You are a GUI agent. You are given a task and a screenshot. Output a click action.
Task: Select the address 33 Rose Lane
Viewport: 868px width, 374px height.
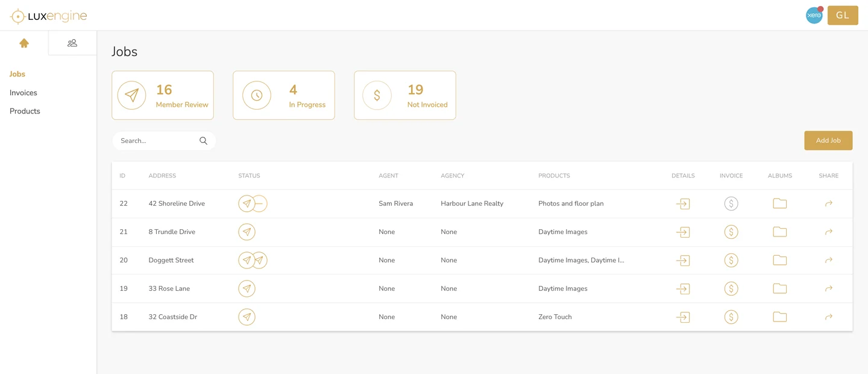point(169,289)
